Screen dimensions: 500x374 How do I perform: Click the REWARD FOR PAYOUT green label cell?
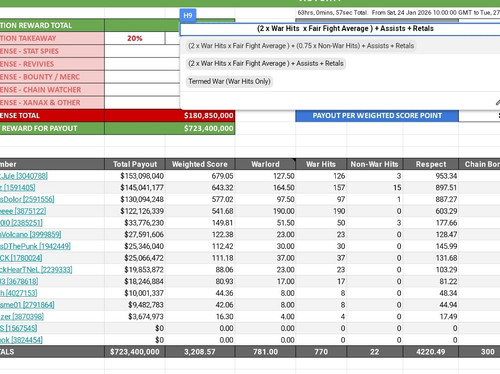52,128
